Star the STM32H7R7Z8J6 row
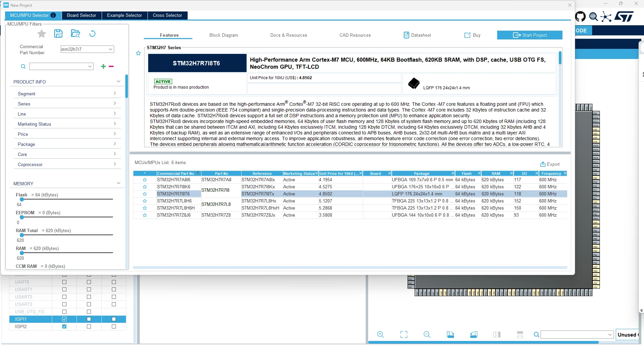 [145, 215]
